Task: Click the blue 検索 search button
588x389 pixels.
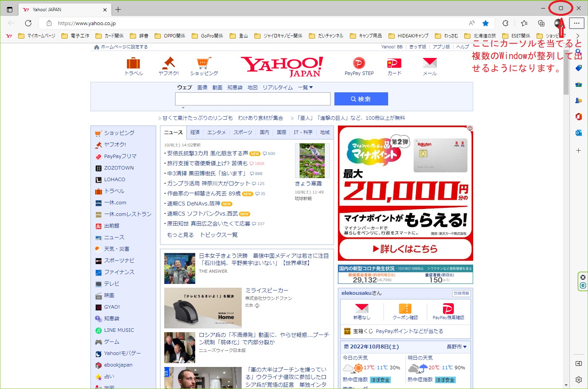Action: pyautogui.click(x=361, y=99)
